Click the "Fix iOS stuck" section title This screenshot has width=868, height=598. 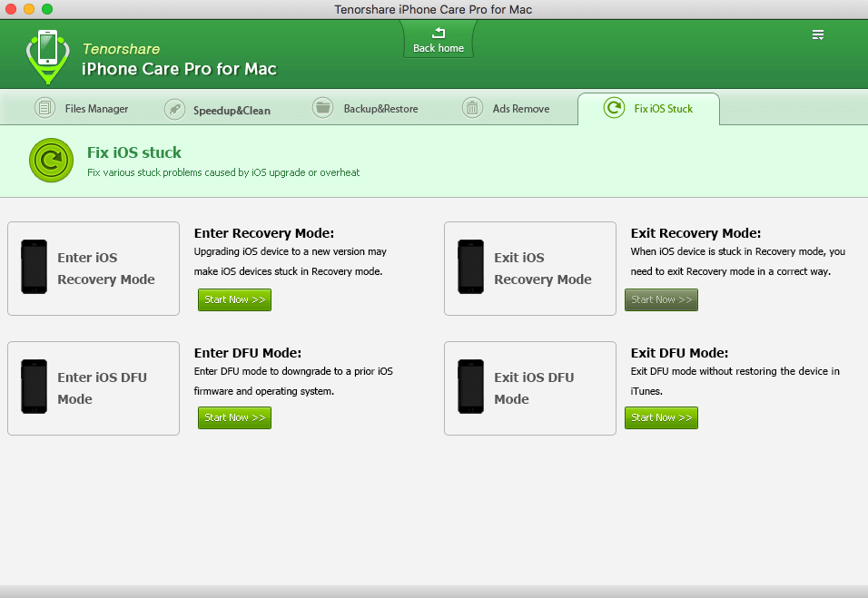coord(134,152)
